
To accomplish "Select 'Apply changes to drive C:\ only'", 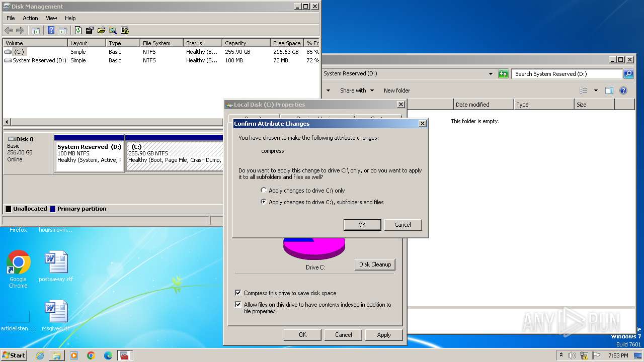I will coord(303,191).
